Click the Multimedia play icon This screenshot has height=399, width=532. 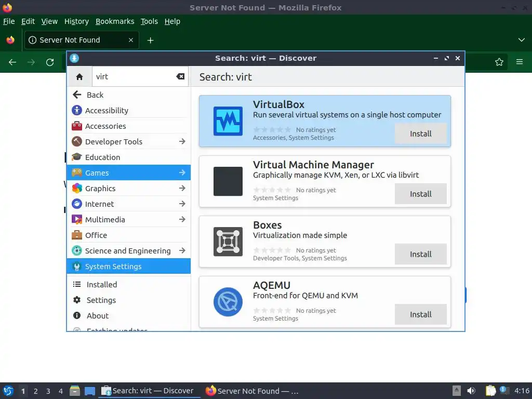77,220
